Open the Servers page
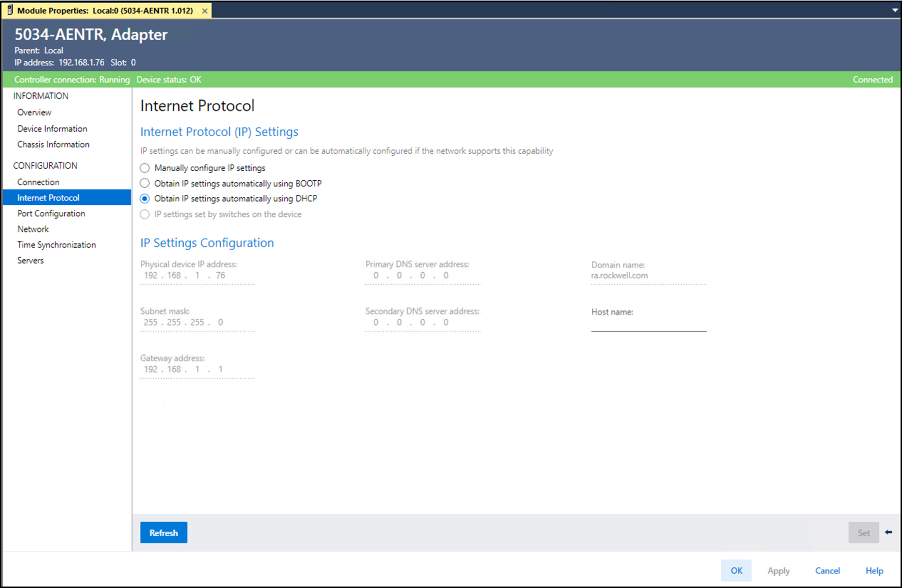902x588 pixels. pyautogui.click(x=30, y=260)
